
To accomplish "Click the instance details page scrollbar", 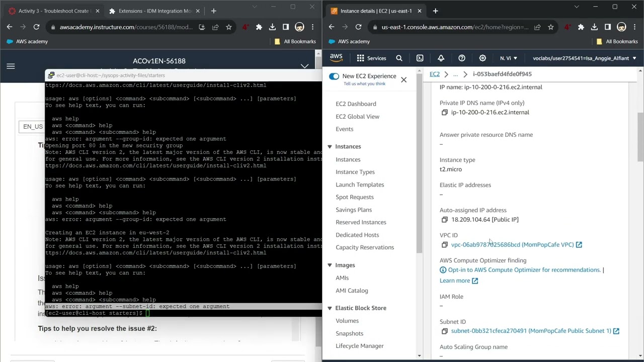I will click(640, 137).
